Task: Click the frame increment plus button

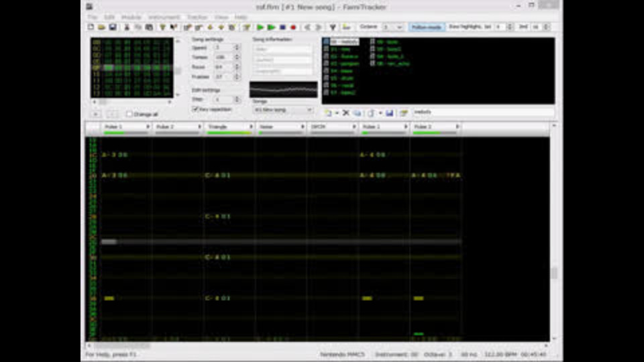Action: pos(96,114)
